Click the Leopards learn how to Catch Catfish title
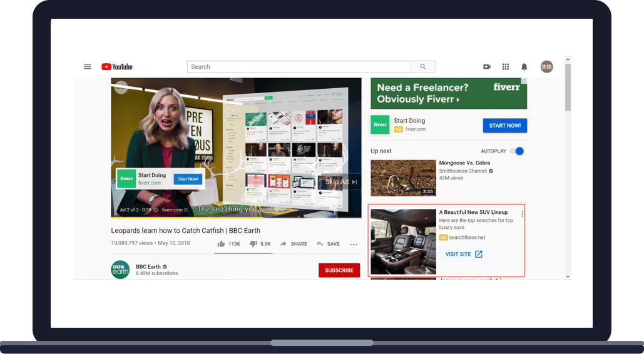This screenshot has width=644, height=354. (186, 230)
